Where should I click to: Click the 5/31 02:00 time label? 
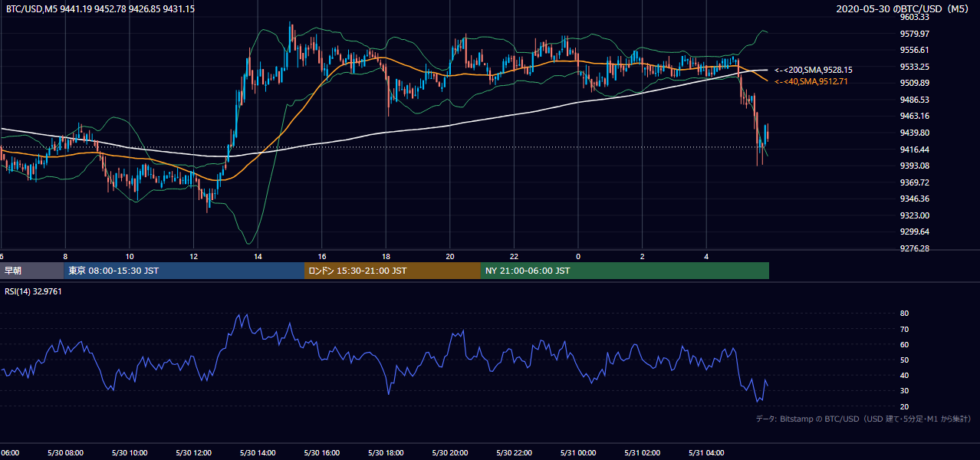coord(641,453)
